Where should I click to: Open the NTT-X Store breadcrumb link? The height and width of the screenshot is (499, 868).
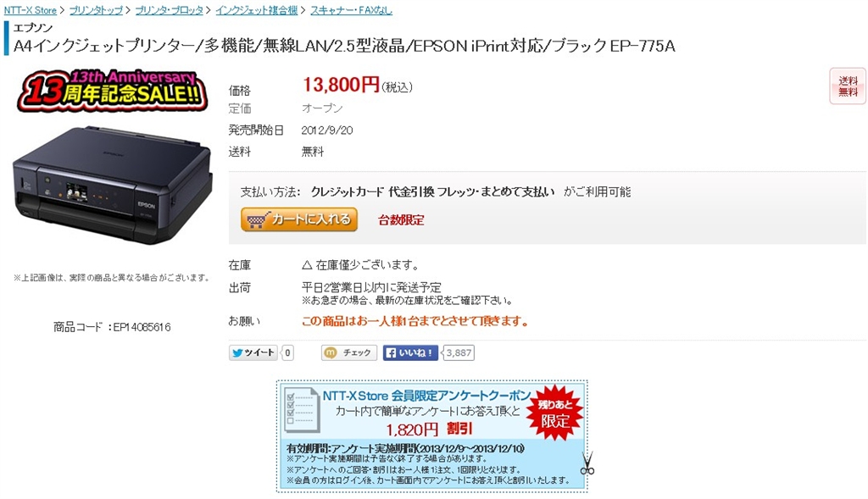31,10
